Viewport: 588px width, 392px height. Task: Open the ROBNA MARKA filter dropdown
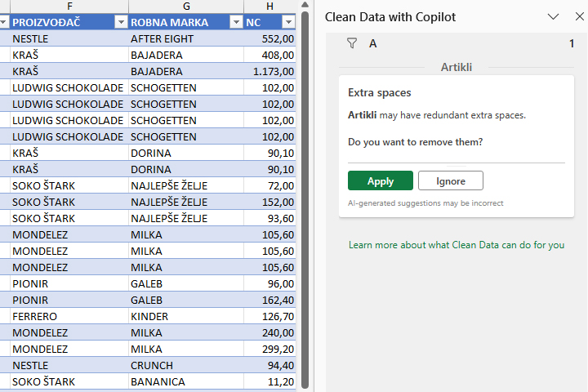tap(236, 23)
